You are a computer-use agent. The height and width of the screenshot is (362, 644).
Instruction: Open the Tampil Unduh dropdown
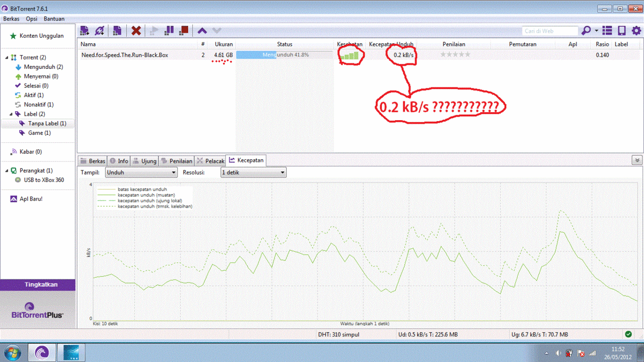pyautogui.click(x=141, y=172)
